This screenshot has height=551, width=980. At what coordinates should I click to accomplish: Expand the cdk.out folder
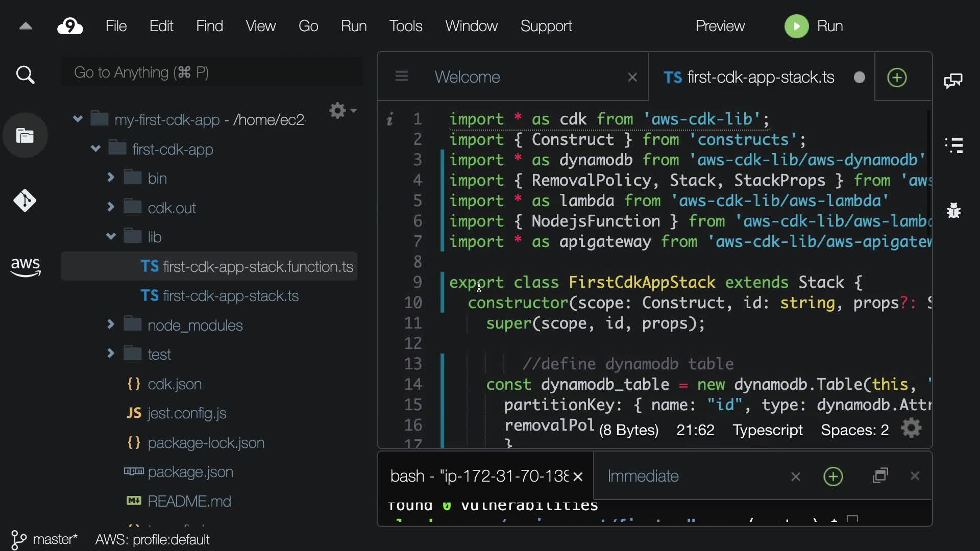coord(111,207)
